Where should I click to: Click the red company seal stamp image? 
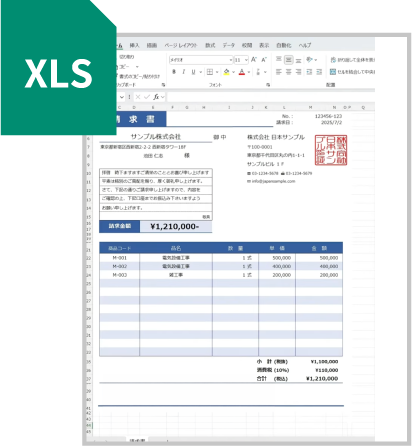point(331,150)
